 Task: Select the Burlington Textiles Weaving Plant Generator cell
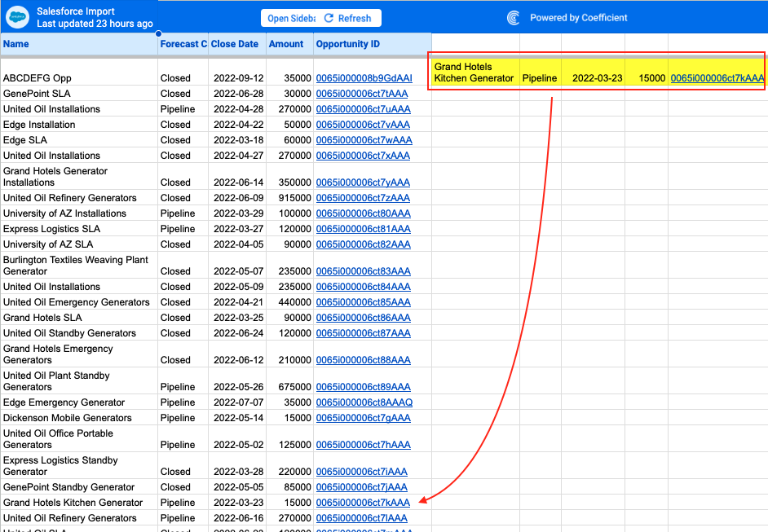click(x=79, y=266)
